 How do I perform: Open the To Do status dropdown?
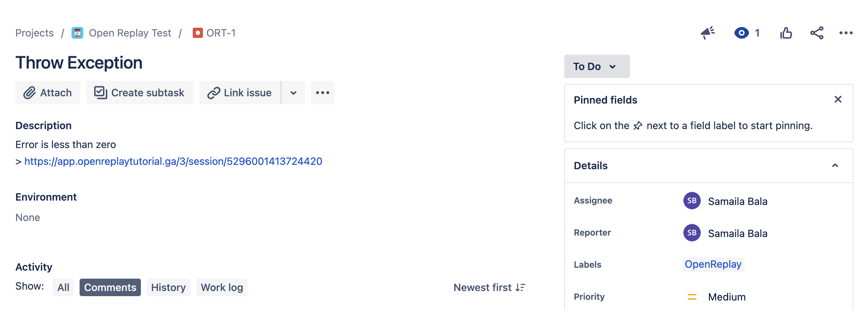point(597,66)
